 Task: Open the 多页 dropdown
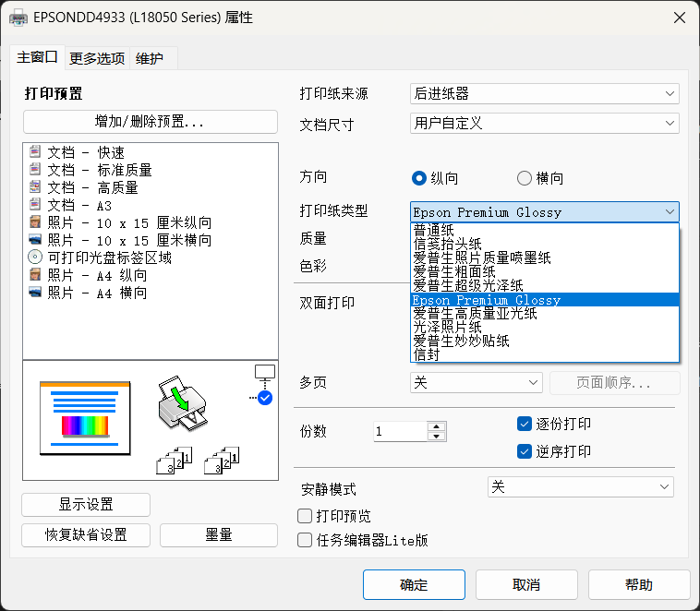[477, 382]
